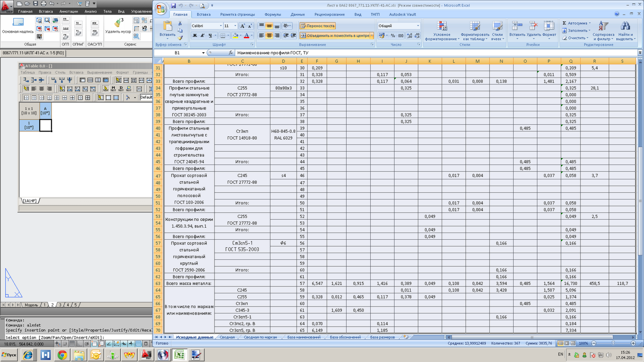Open the merge cells dropdown arrow
The width and height of the screenshot is (644, 362).
point(372,35)
